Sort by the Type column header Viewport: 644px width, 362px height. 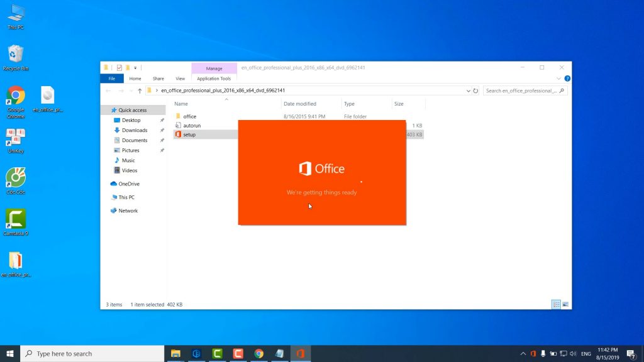pos(366,104)
